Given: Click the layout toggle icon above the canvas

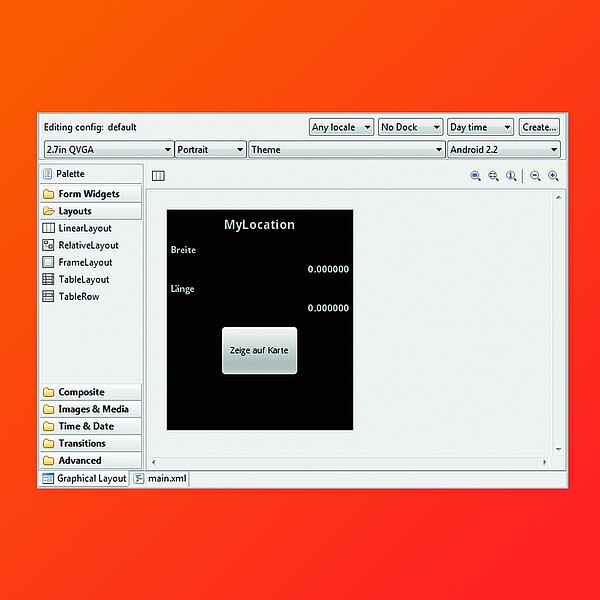Looking at the screenshot, I should click(x=158, y=176).
